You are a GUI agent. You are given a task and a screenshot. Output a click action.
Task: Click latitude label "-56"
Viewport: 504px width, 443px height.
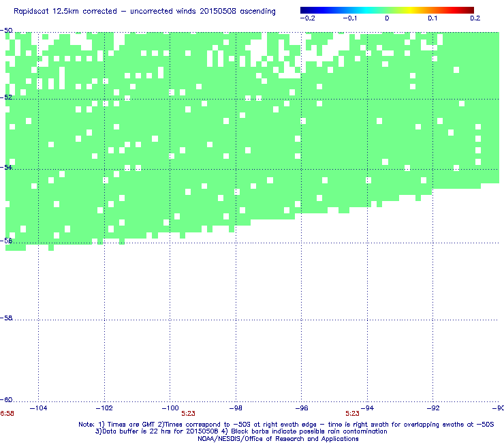click(6, 241)
